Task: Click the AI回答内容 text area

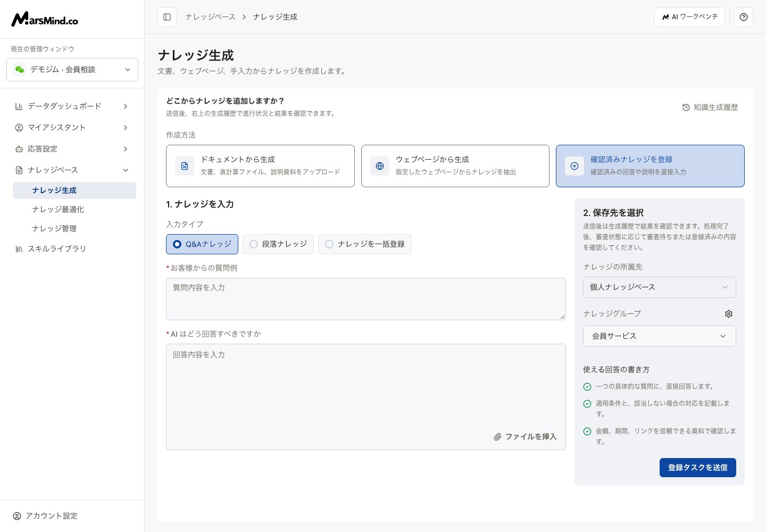Action: coord(366,397)
